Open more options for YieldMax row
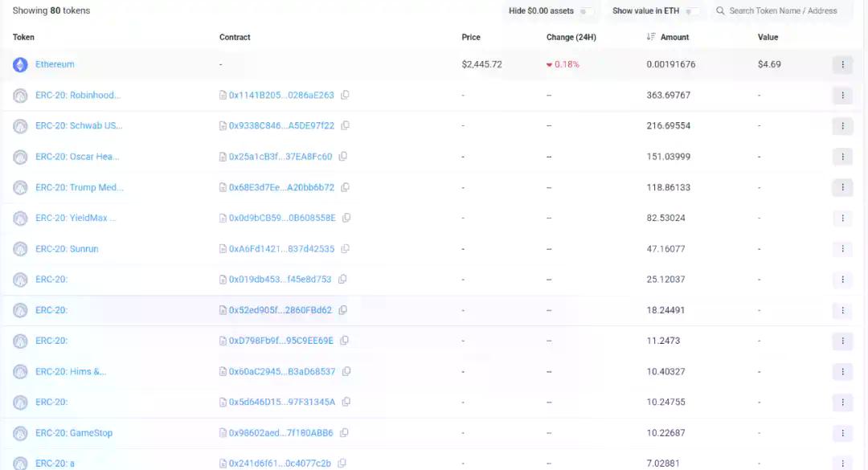The image size is (868, 470). tap(842, 218)
